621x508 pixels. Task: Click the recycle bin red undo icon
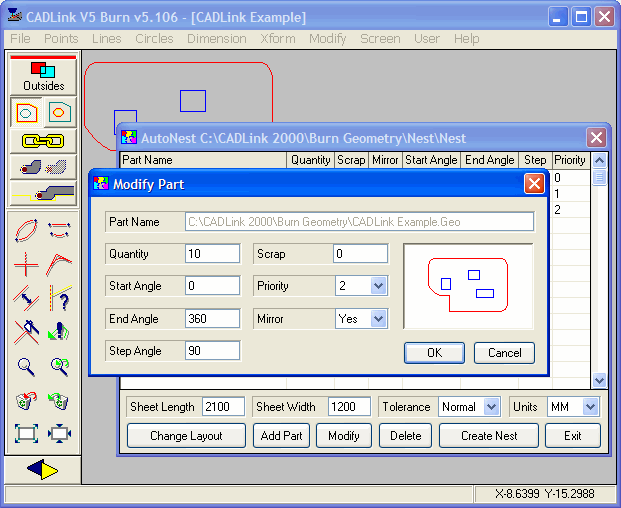click(x=27, y=401)
